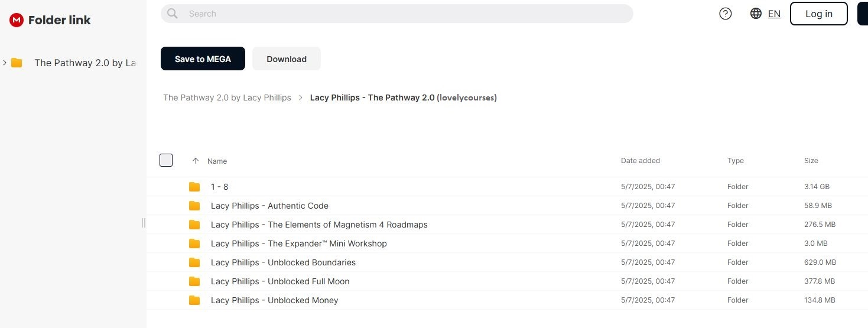Click the Log in button
Screen dimensions: 868x328
click(x=818, y=14)
